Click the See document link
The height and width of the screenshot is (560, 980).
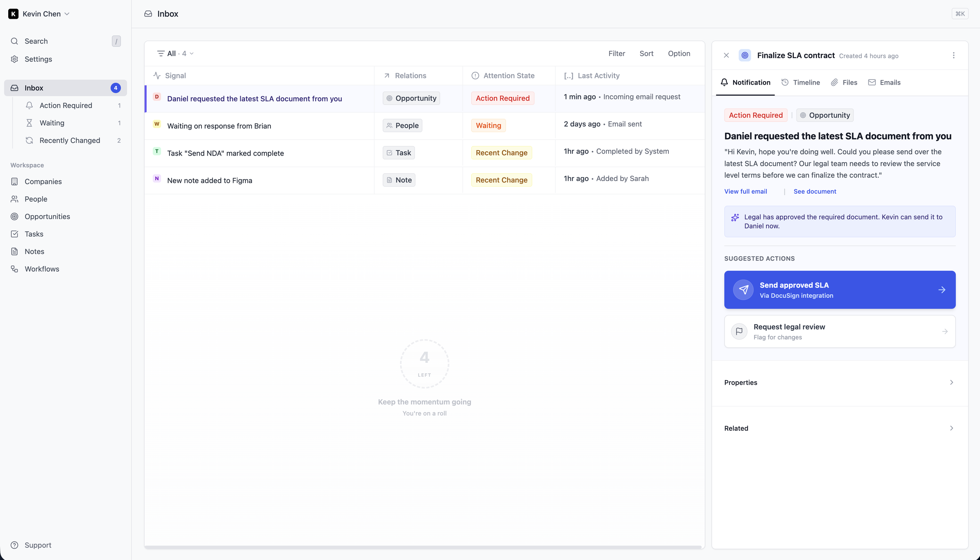(x=815, y=191)
